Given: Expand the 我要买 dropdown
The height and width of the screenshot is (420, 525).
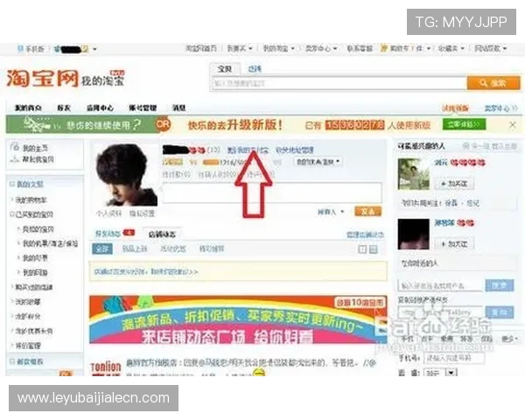Looking at the screenshot, I should click(250, 49).
